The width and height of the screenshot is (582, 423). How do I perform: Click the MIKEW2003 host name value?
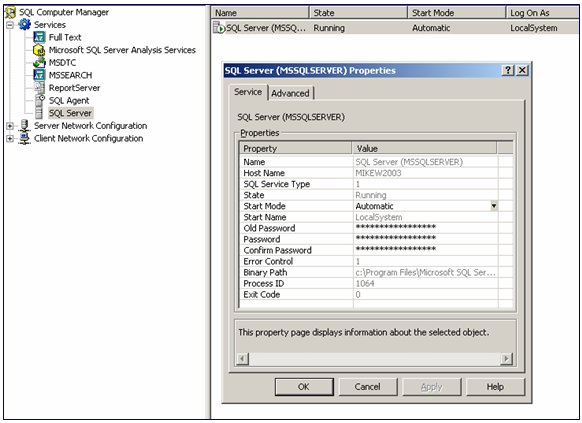pyautogui.click(x=378, y=173)
